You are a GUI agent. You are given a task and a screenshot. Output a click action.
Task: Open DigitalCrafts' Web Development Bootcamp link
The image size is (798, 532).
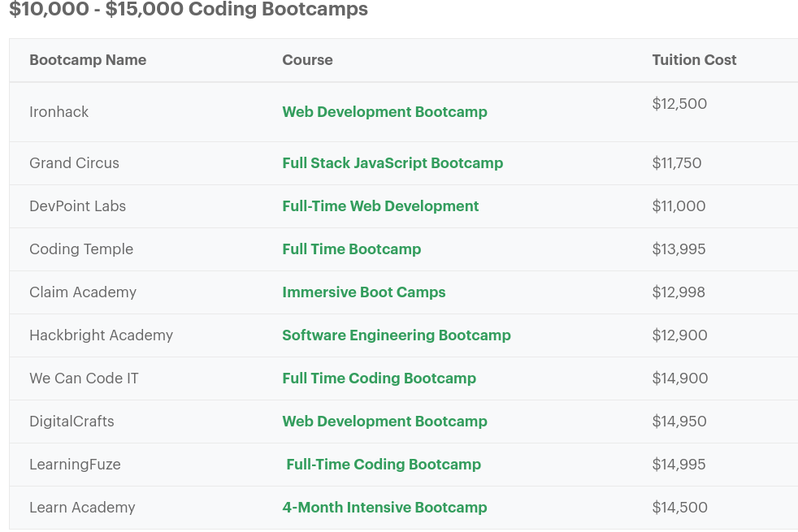(384, 422)
